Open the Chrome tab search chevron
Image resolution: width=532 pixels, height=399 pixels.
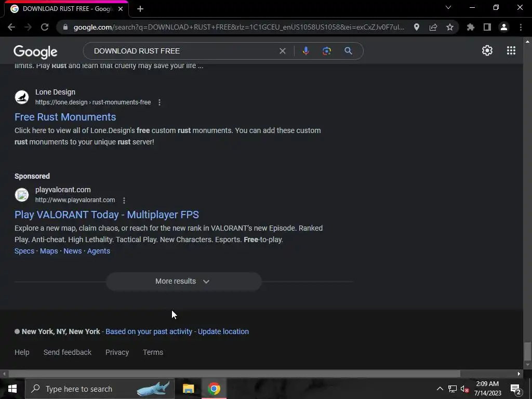(x=448, y=7)
